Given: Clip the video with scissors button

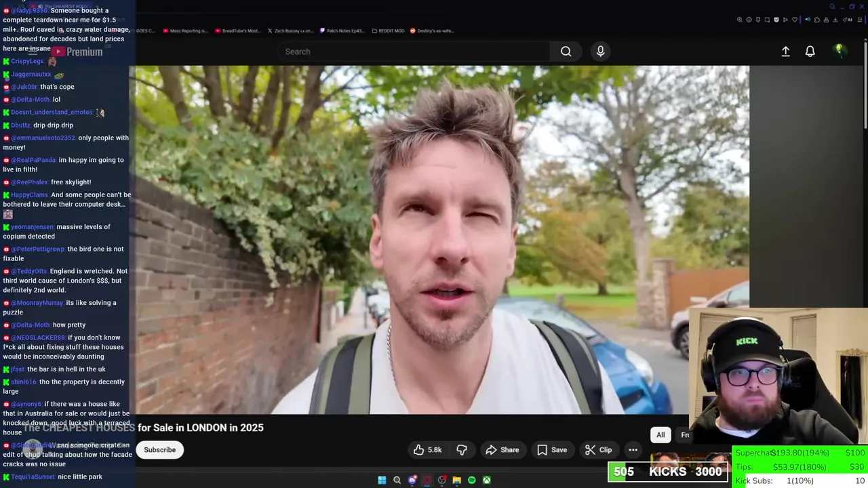Looking at the screenshot, I should 599,450.
